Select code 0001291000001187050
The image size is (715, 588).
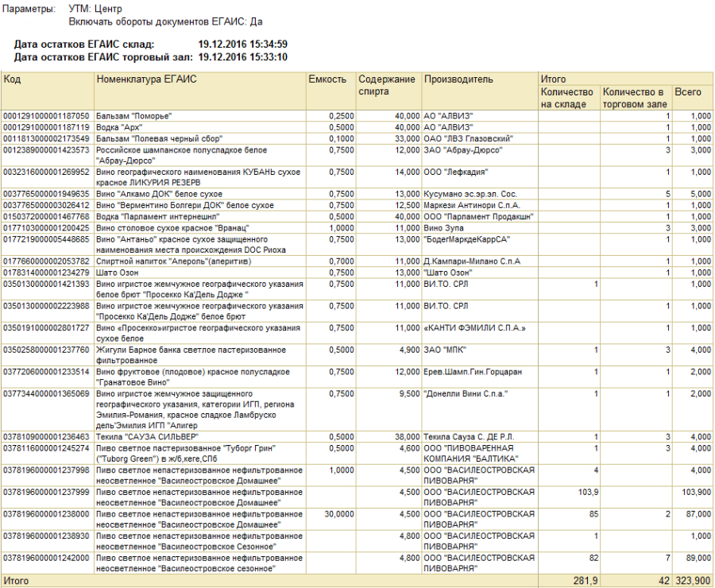[x=47, y=116]
